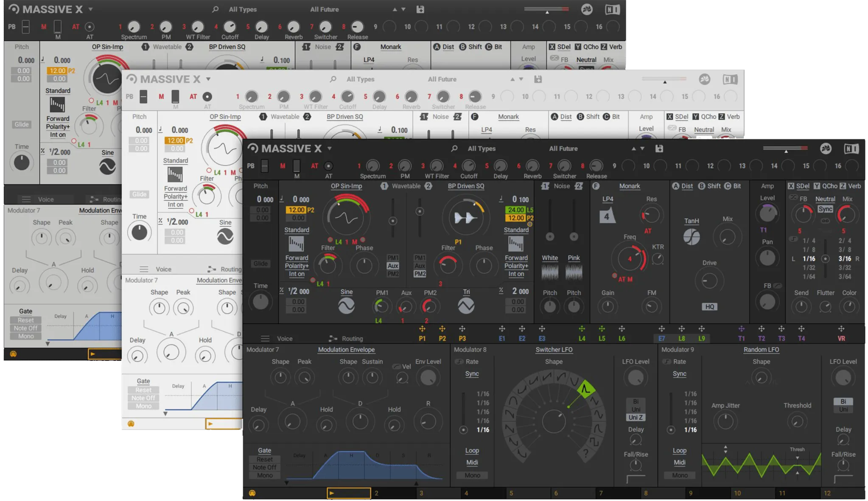Select Bi polarity in Random LFO
The width and height of the screenshot is (868, 501).
pos(843,401)
